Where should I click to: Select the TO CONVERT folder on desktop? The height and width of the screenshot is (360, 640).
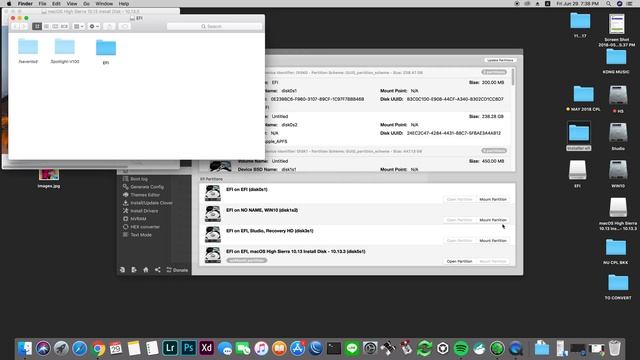coord(618,287)
